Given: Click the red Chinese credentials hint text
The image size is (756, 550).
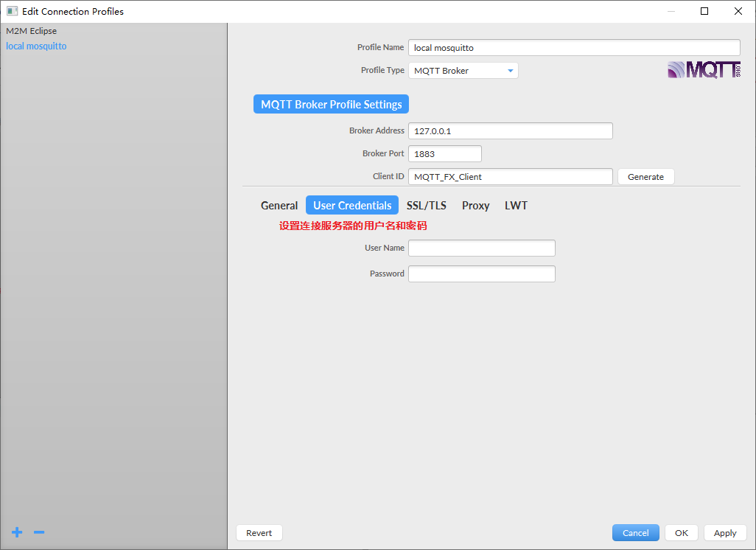Looking at the screenshot, I should 353,226.
